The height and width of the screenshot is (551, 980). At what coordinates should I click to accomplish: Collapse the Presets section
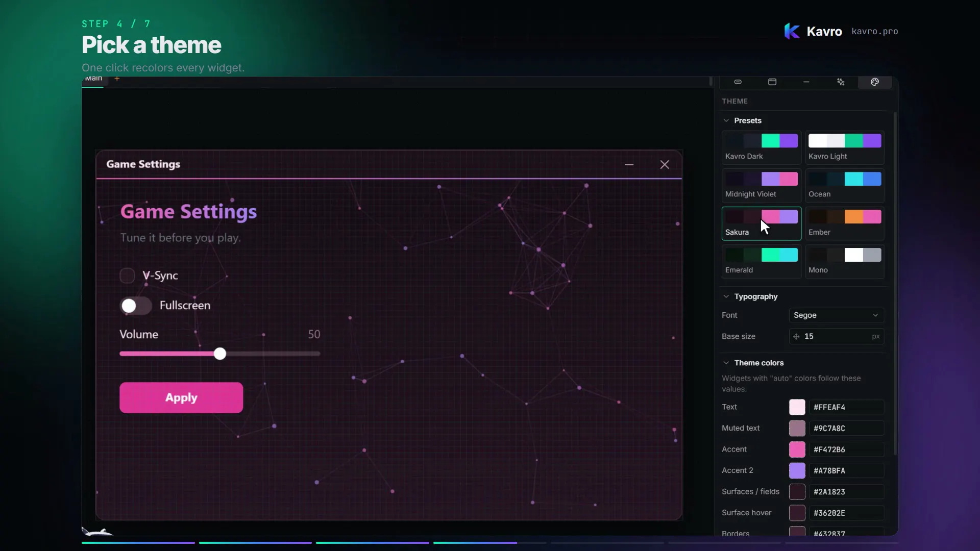coord(726,120)
